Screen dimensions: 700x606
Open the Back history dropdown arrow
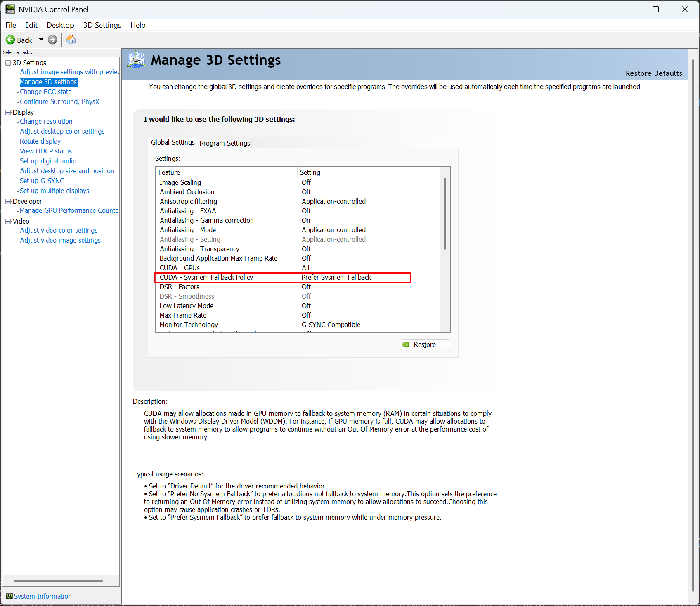pos(41,40)
